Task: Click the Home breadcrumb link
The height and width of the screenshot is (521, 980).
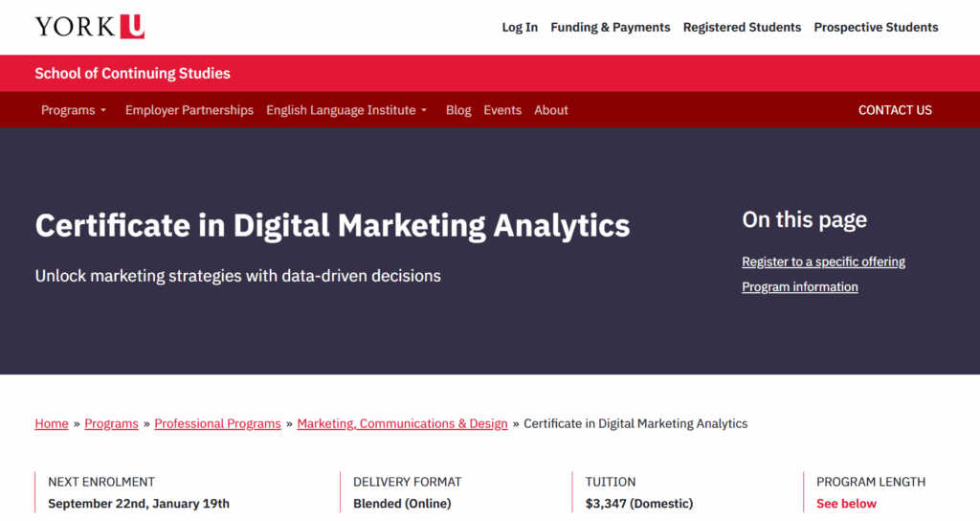Action: [x=52, y=423]
